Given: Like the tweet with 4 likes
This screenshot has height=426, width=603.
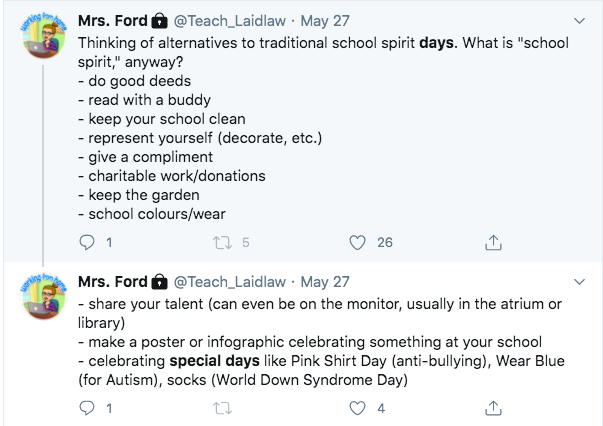Looking at the screenshot, I should point(357,408).
